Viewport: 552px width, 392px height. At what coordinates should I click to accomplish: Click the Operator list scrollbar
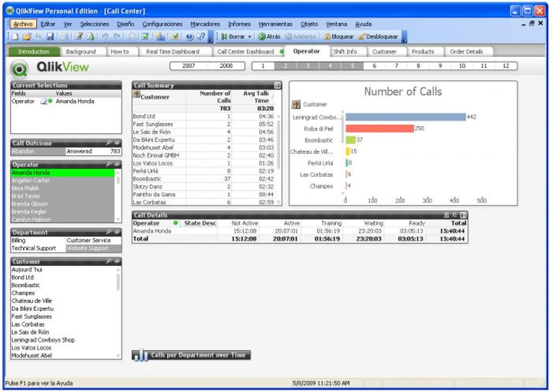119,196
